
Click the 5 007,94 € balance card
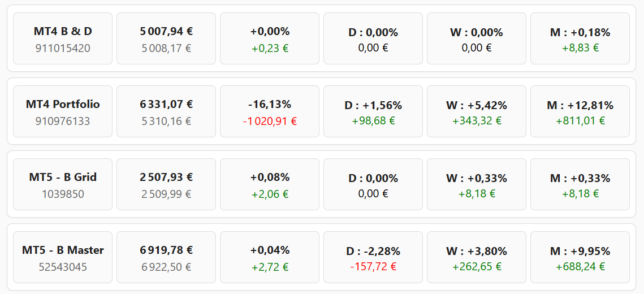coord(166,38)
